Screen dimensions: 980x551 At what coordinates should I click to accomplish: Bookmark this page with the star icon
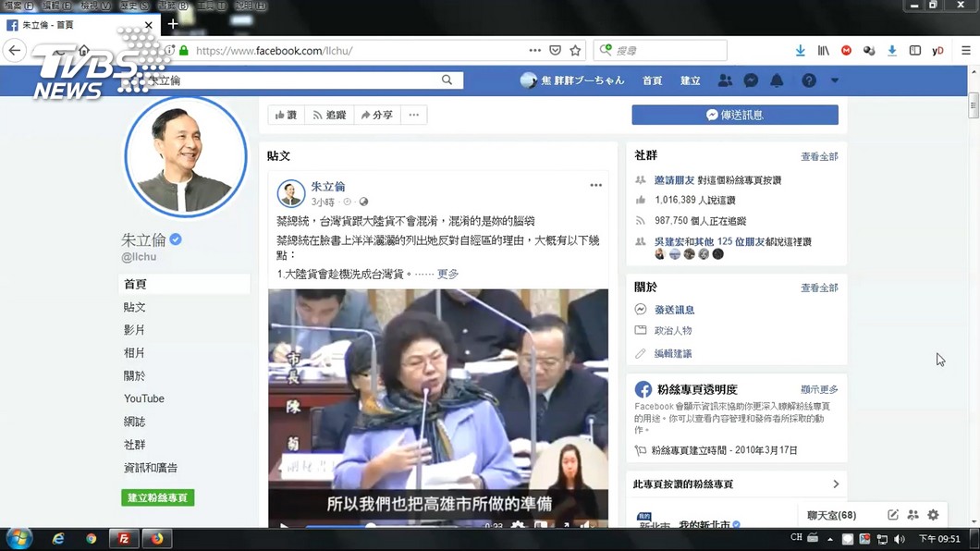pyautogui.click(x=576, y=50)
